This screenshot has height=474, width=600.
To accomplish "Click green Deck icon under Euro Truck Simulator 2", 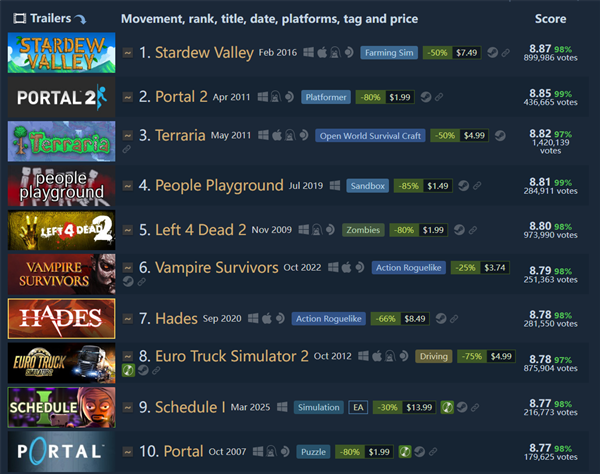I will [128, 370].
